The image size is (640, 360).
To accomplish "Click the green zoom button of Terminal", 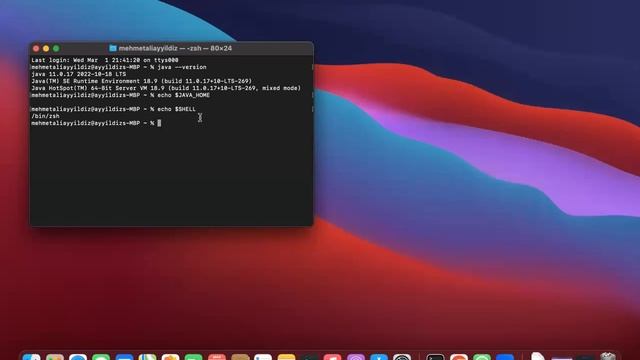I will (x=56, y=49).
